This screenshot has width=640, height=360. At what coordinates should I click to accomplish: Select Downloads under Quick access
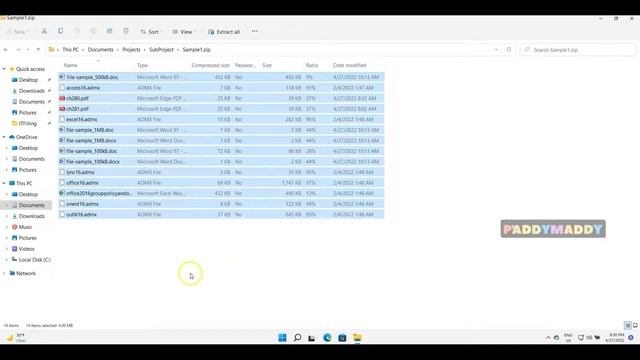click(31, 91)
